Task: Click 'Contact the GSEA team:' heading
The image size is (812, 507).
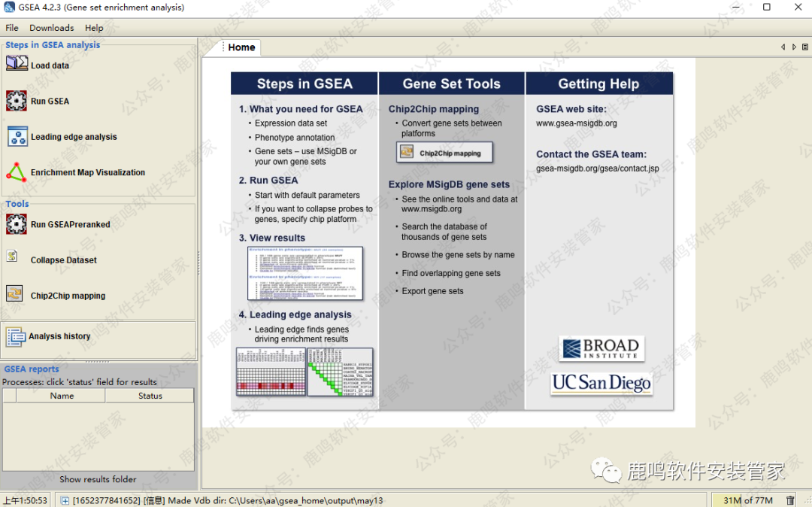Action: (592, 154)
